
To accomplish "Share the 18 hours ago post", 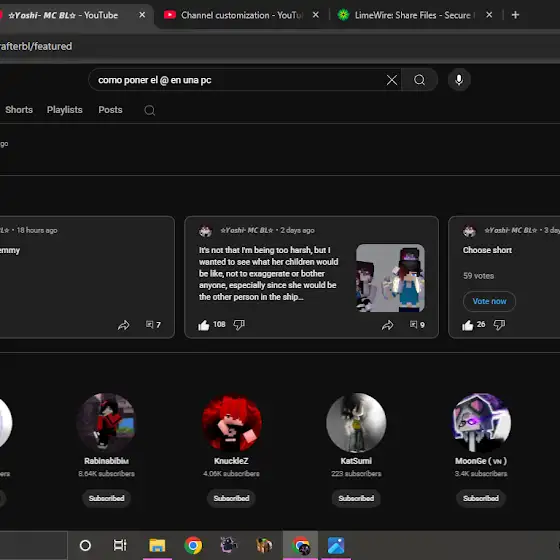I will point(124,325).
